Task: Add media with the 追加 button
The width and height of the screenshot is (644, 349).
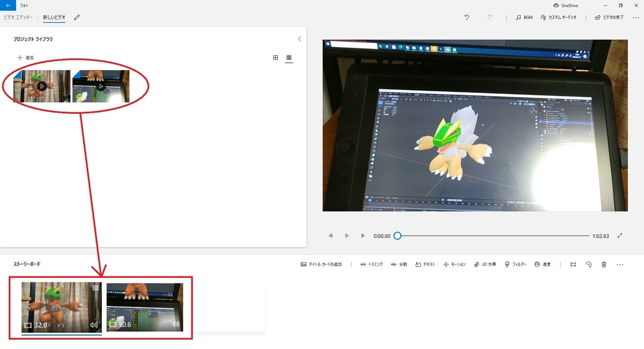Action: (x=26, y=57)
